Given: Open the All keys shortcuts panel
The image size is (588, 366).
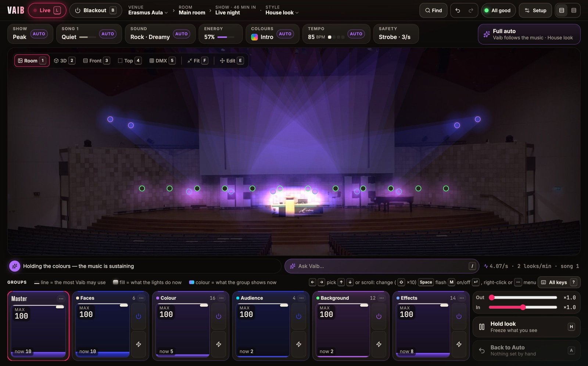Looking at the screenshot, I should 559,282.
